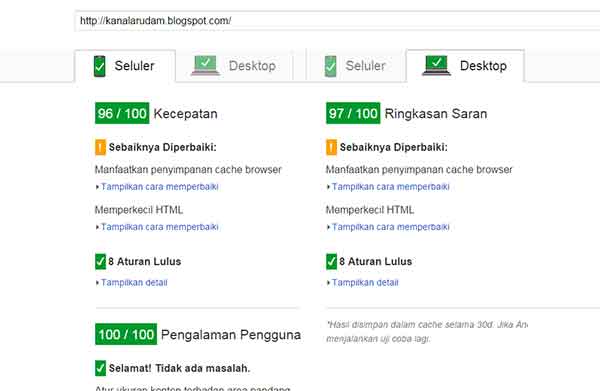Viewport: 600px width, 391px height.
Task: Switch to the left Seluler tab
Action: click(x=125, y=66)
